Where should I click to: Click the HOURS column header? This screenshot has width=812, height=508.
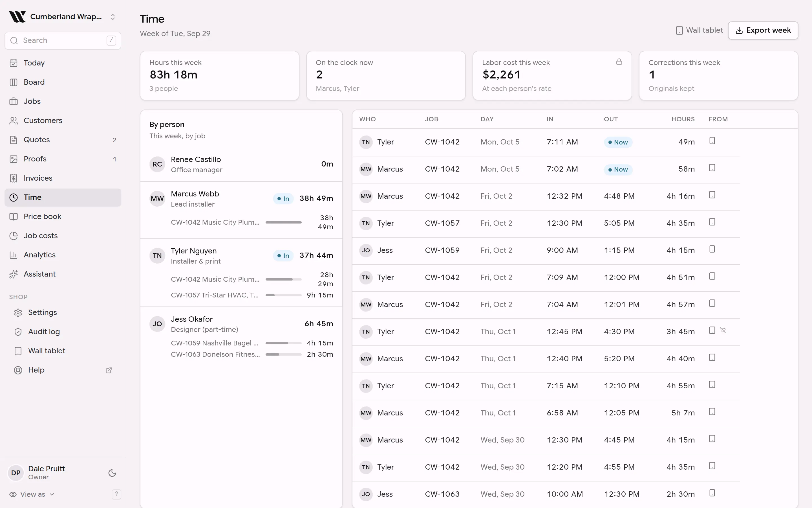point(683,119)
